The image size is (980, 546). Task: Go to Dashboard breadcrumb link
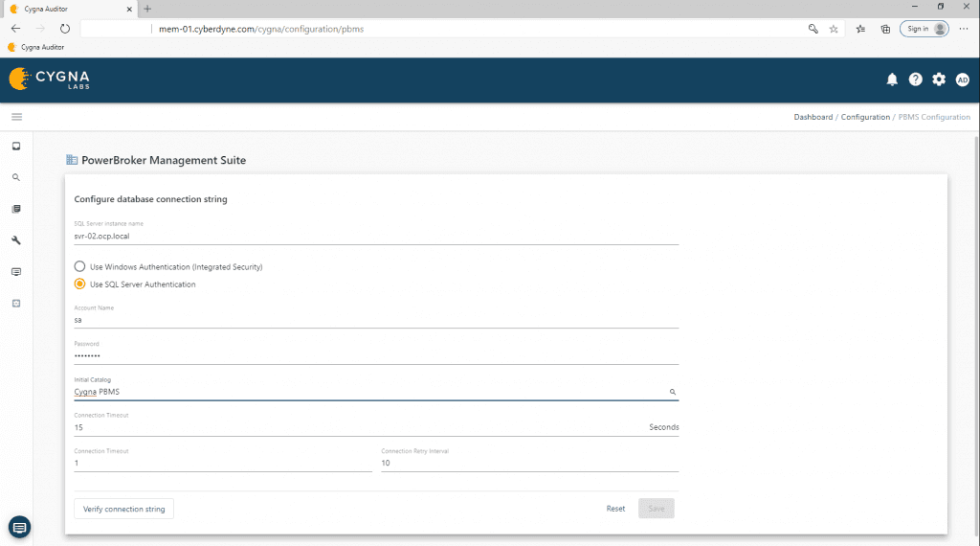(x=813, y=117)
